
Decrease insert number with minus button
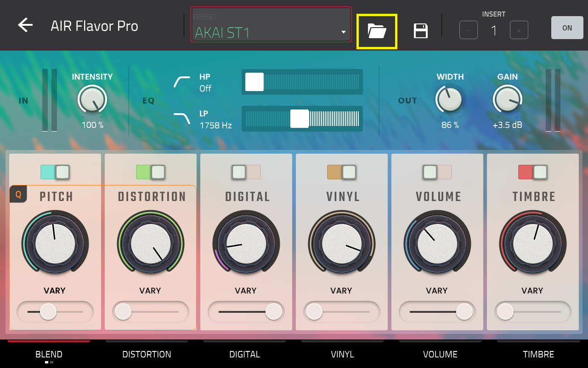[469, 30]
